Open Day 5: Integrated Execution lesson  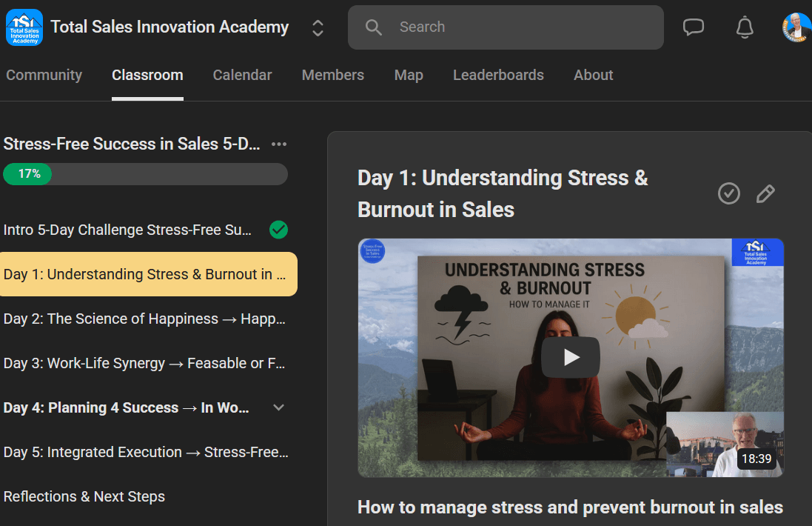(x=146, y=453)
